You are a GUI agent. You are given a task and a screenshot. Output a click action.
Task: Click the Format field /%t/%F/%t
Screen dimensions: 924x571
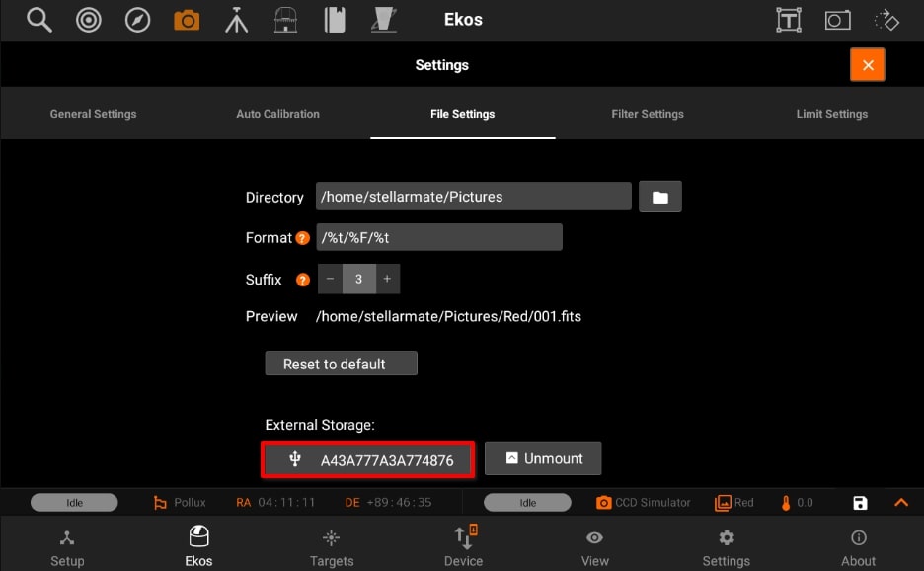point(439,237)
